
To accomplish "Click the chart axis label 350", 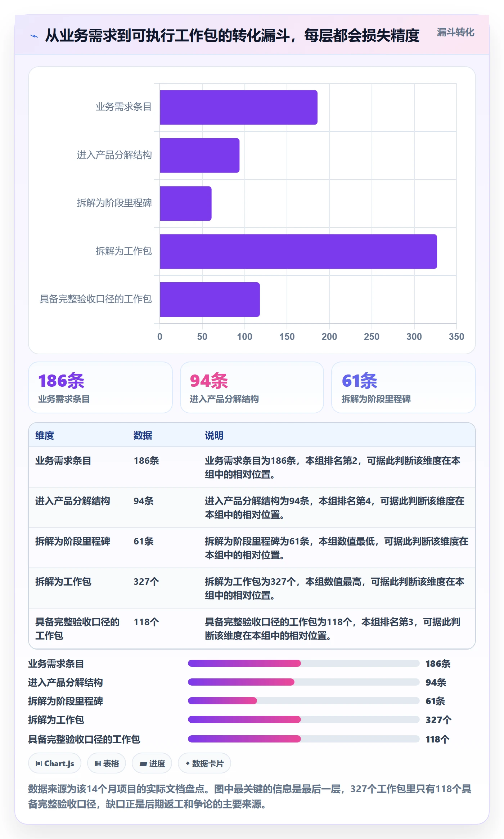I will pyautogui.click(x=456, y=337).
